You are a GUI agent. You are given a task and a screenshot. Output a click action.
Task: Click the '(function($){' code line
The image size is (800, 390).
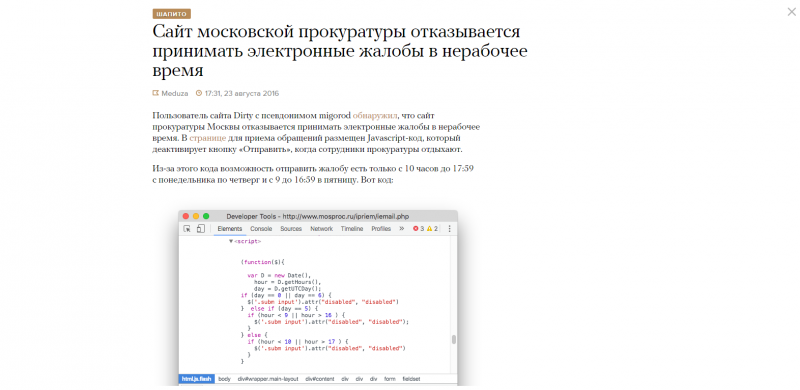point(262,262)
